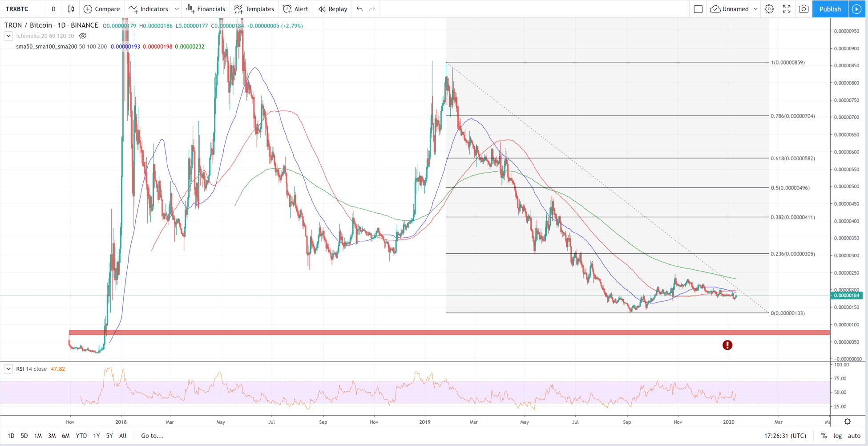Toggle log scale mode
Screen dimensions: 868x446
pyautogui.click(x=838, y=436)
